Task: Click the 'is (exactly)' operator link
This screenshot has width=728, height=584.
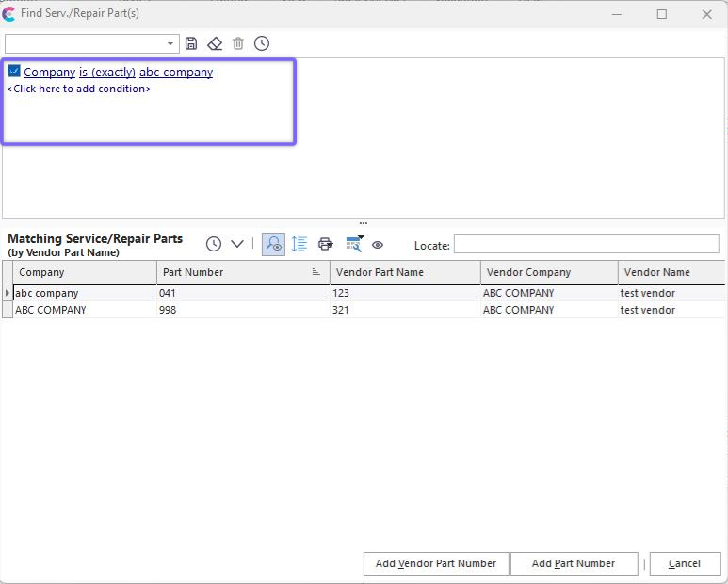Action: [107, 73]
